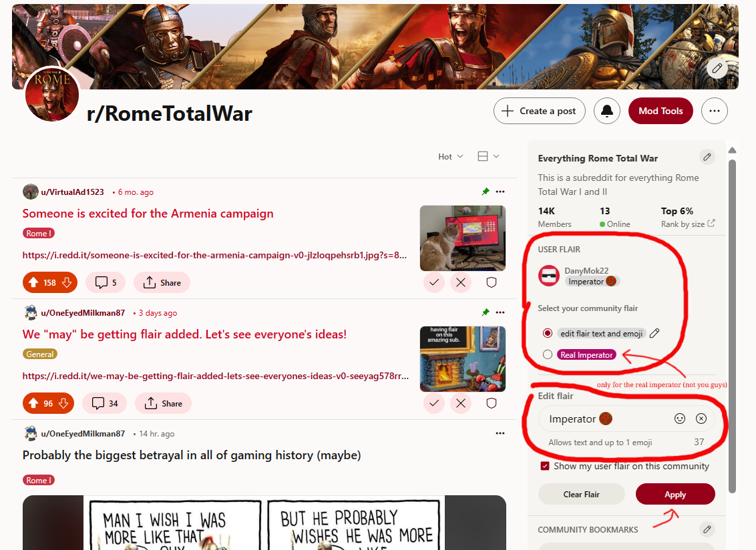Edit the Everything Rome Total War description pencil
This screenshot has width=756, height=550.
point(707,157)
